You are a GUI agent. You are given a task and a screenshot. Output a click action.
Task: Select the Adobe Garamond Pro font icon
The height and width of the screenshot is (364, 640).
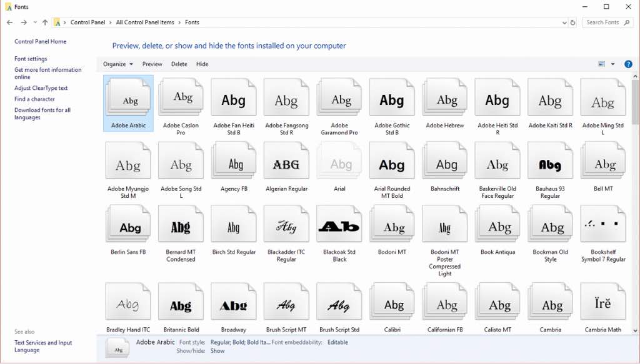339,97
